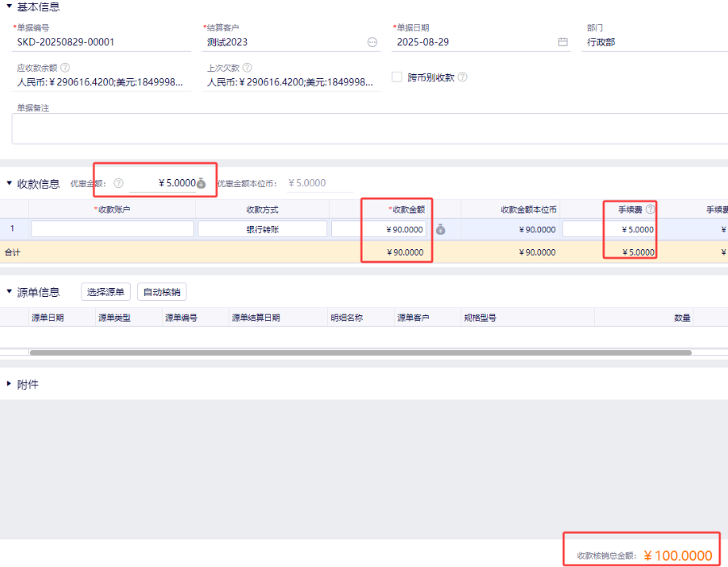Click the 合计 row label
Image resolution: width=728 pixels, height=567 pixels.
tap(13, 252)
